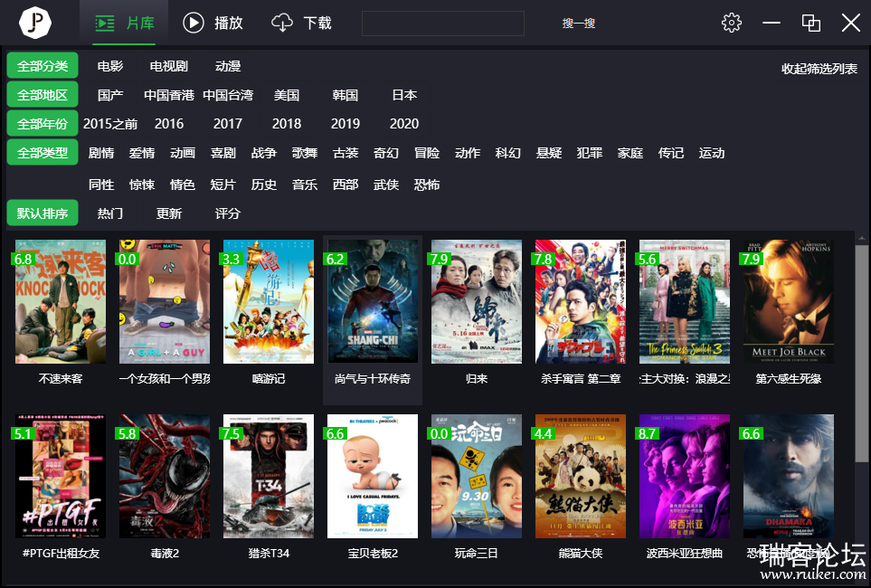Filter year by 2015之前
The width and height of the screenshot is (871, 588).
click(x=110, y=124)
